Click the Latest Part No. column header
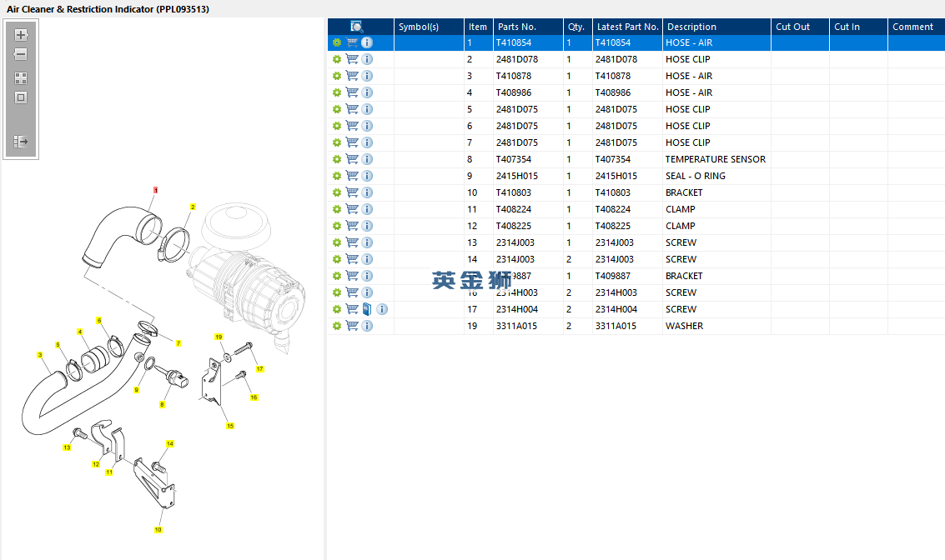Viewport: 945px width, 560px height. pyautogui.click(x=627, y=27)
